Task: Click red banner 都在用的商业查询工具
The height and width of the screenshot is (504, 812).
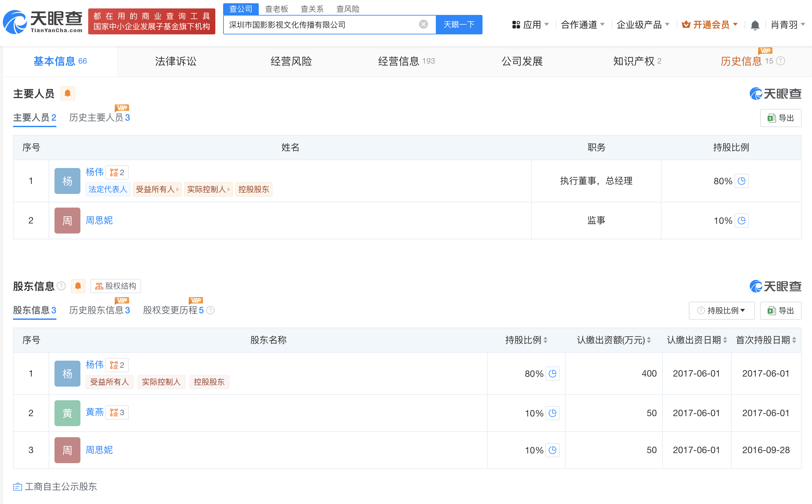Action: tap(152, 21)
